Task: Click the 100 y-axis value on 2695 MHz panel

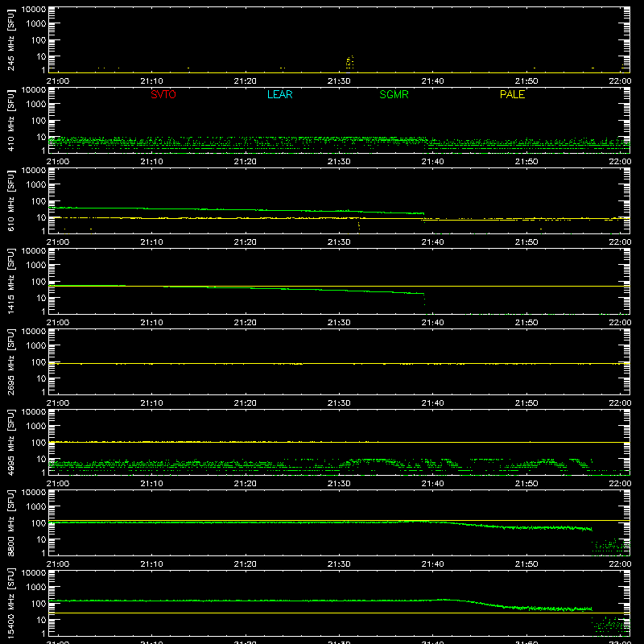Action: 39,362
